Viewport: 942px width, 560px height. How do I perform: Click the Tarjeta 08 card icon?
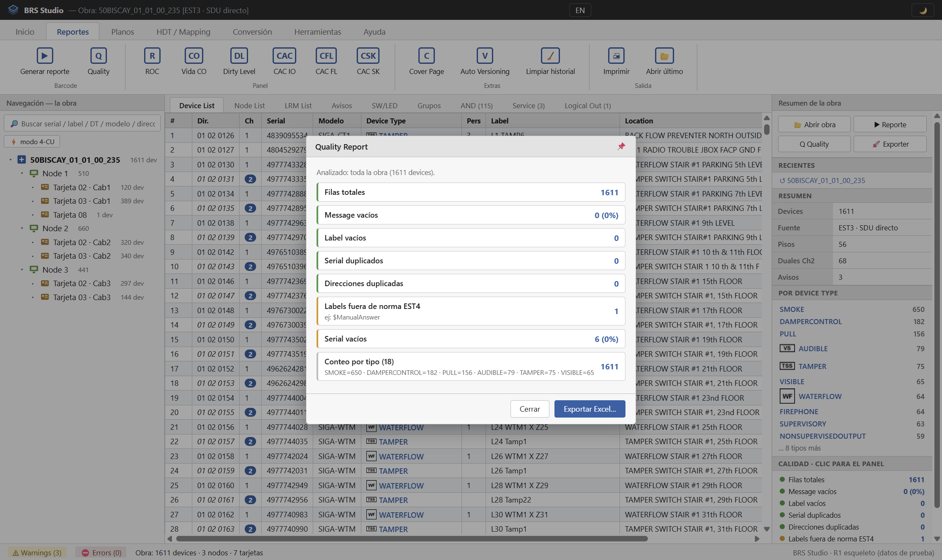44,215
